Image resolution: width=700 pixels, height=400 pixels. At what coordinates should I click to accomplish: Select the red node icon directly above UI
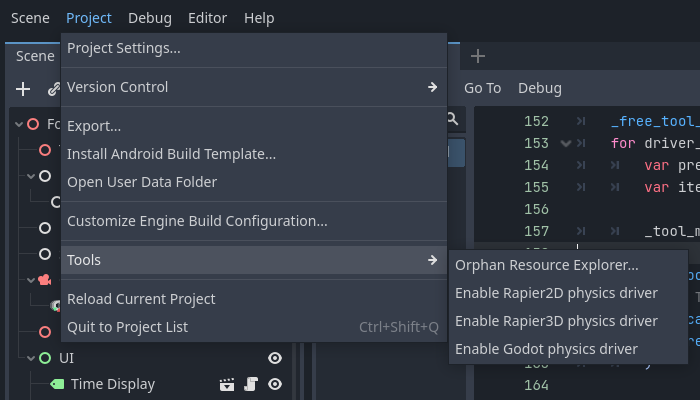click(45, 332)
